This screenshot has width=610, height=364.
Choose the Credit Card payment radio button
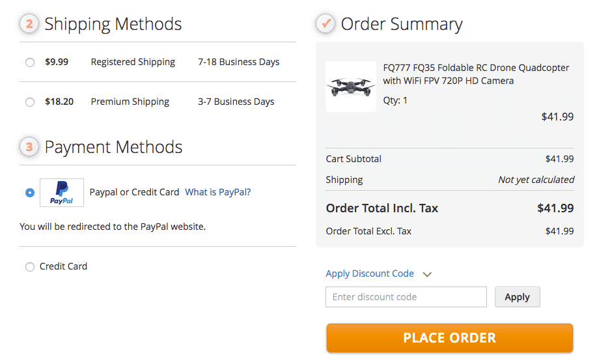(x=30, y=267)
